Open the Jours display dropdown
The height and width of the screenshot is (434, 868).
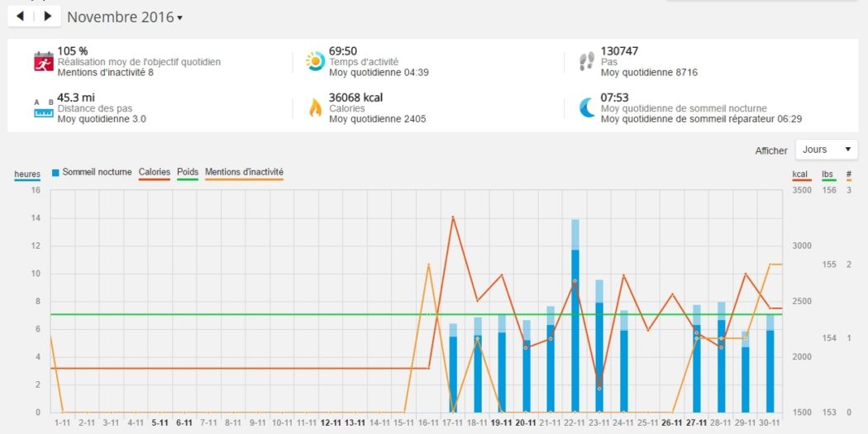tap(826, 150)
